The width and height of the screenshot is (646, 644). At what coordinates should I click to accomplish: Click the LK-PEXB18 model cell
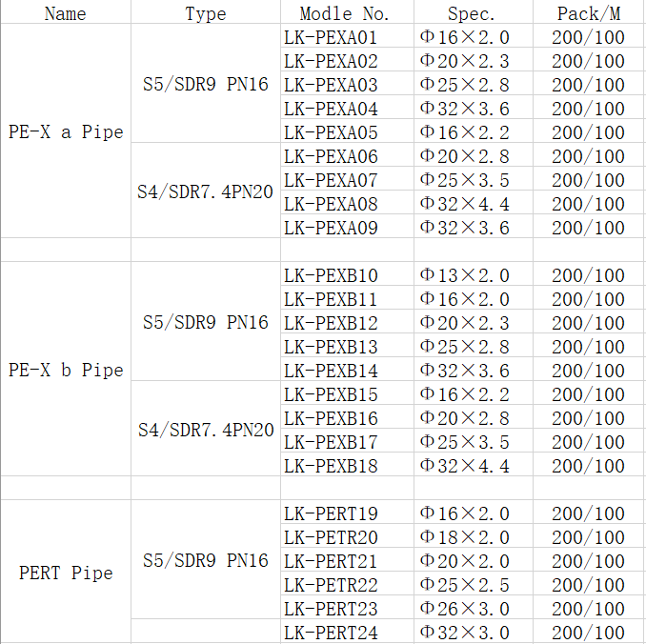pos(347,464)
